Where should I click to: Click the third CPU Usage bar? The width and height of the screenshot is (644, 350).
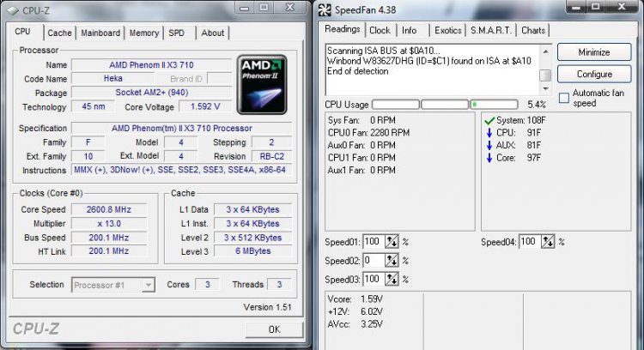click(x=494, y=105)
